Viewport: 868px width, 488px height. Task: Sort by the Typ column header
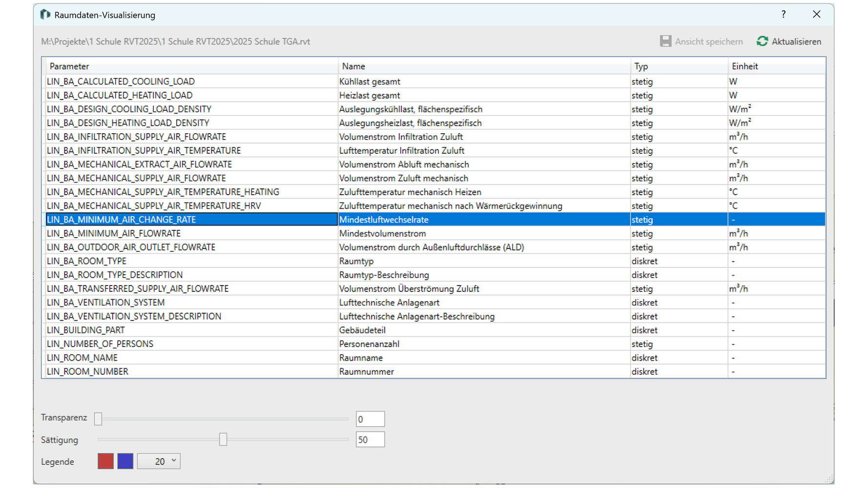(x=641, y=66)
